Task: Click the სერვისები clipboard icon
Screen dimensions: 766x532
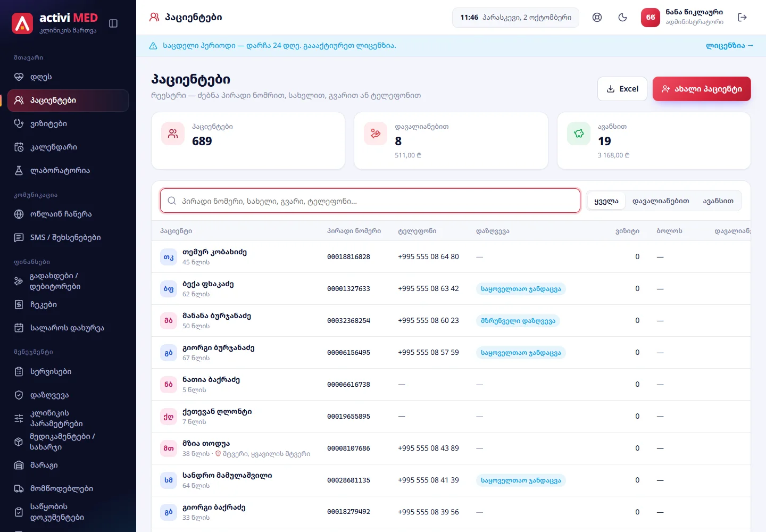Action: click(19, 372)
